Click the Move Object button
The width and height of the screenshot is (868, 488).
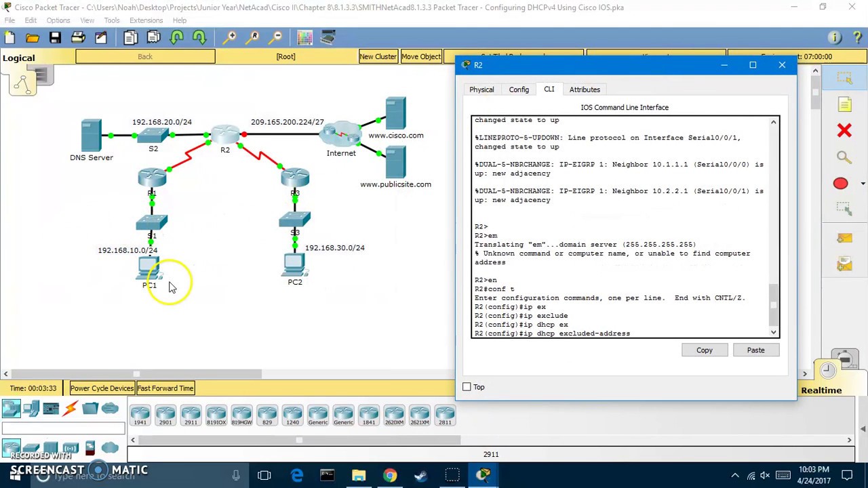tap(420, 57)
